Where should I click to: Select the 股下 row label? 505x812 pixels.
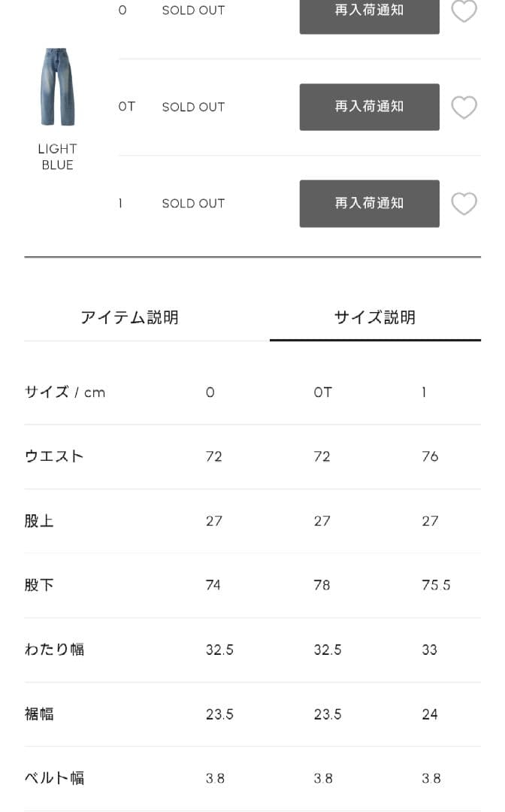point(39,585)
